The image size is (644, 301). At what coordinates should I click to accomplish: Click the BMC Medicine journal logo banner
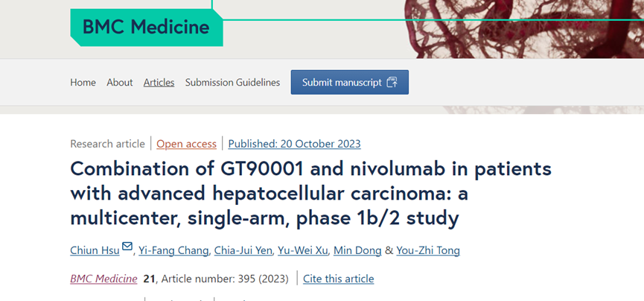(x=146, y=28)
